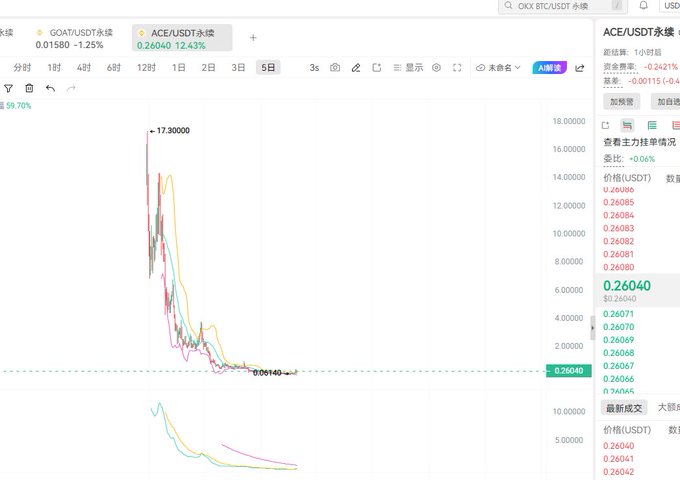Switch to the GOAT/USDT永续 tab
The image size is (680, 480).
click(x=74, y=38)
